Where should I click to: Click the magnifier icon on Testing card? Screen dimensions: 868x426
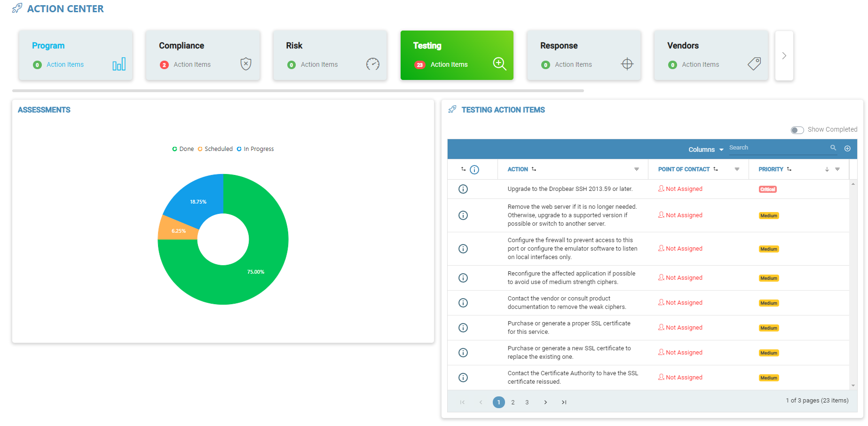point(499,64)
